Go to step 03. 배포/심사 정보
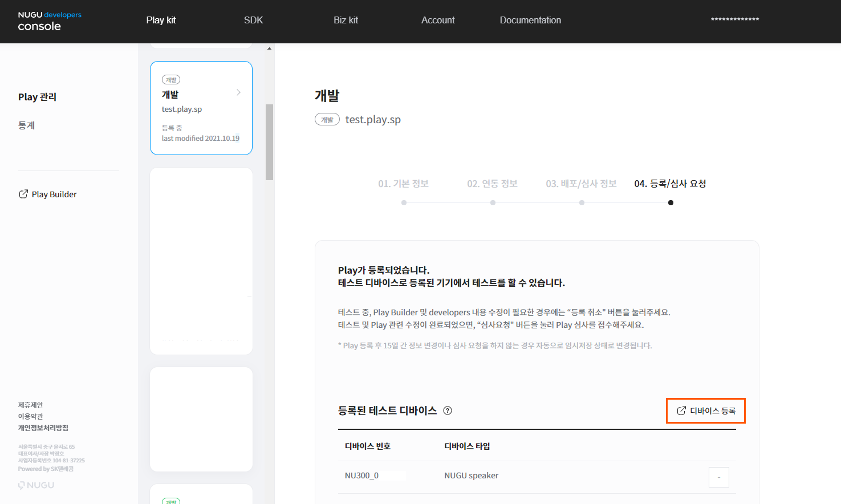This screenshot has width=841, height=504. (581, 184)
